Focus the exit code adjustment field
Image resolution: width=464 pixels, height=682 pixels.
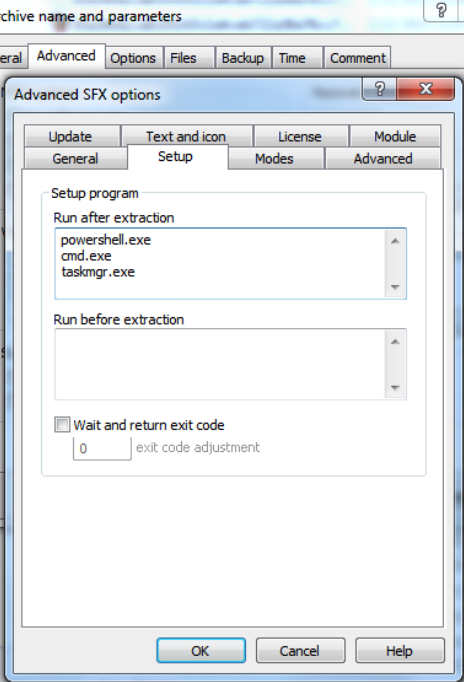pyautogui.click(x=102, y=448)
